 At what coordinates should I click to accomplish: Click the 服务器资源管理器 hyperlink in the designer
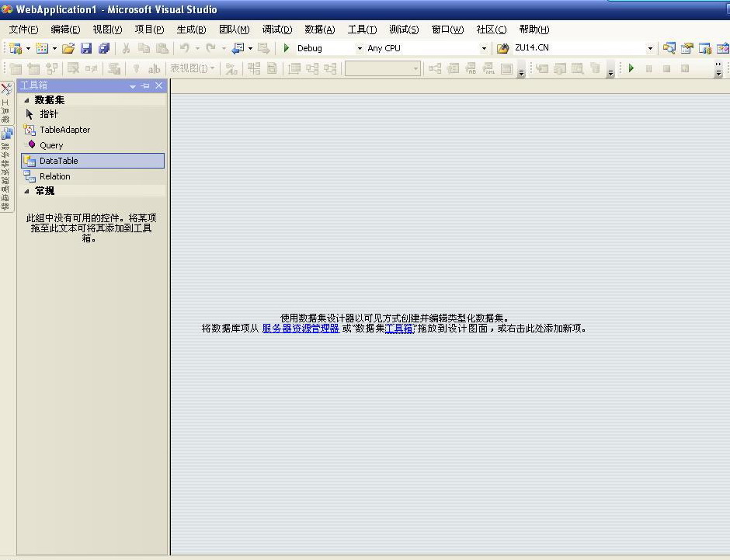[301, 329]
